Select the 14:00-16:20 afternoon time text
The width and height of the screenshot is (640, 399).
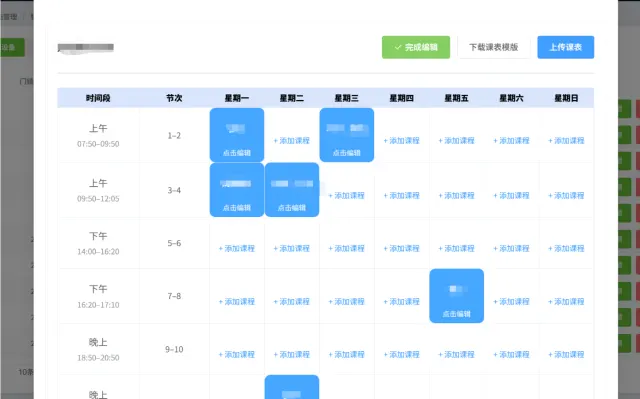pos(98,252)
